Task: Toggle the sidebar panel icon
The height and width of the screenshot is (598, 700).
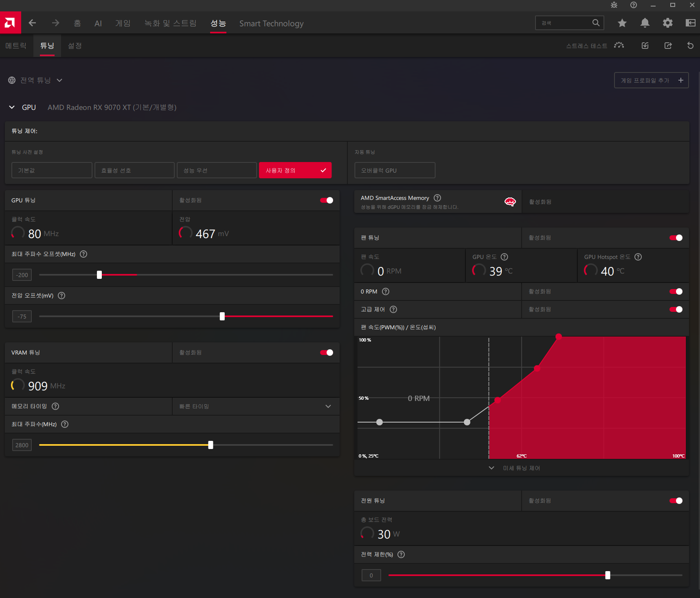Action: (x=691, y=23)
